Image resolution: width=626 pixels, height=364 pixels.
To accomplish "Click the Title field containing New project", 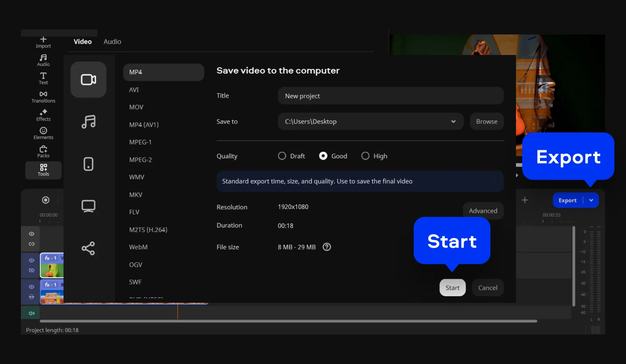I will pyautogui.click(x=390, y=96).
